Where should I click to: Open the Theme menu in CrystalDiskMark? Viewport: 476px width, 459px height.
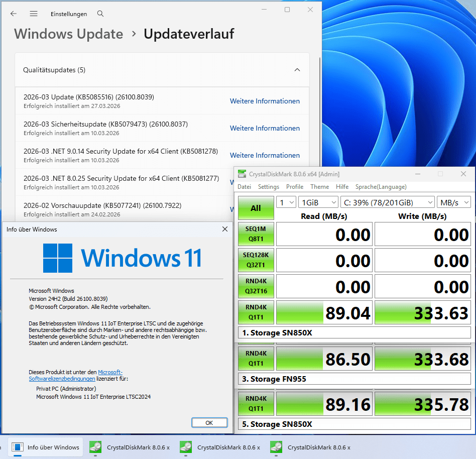320,187
